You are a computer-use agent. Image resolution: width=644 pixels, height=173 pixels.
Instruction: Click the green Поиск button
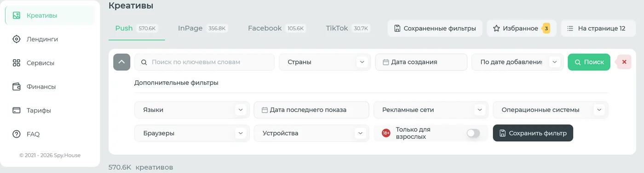(589, 62)
